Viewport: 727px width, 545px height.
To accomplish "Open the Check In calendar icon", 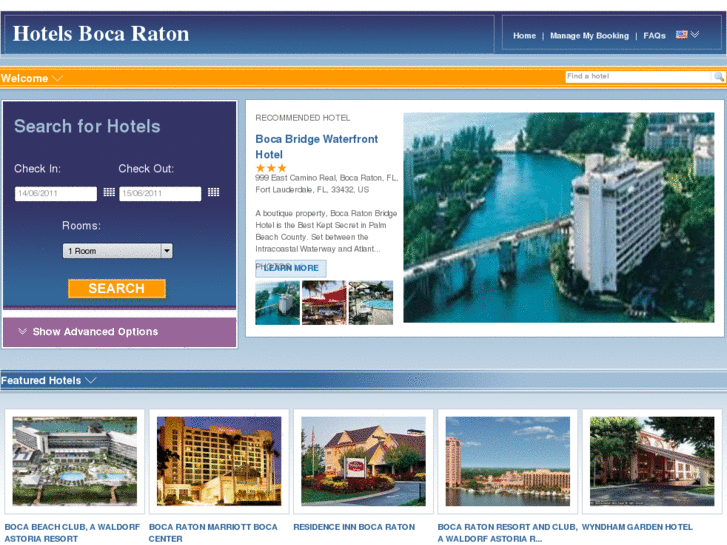I will [109, 192].
